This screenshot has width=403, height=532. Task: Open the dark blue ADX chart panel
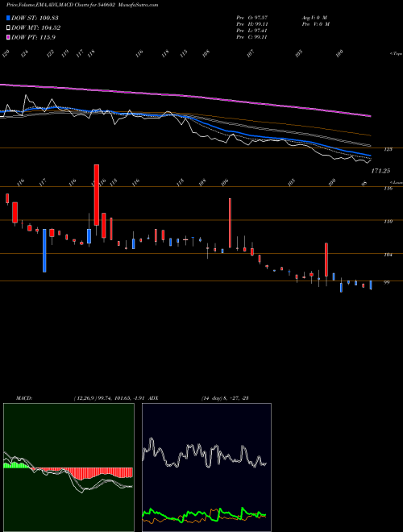pos(206,468)
